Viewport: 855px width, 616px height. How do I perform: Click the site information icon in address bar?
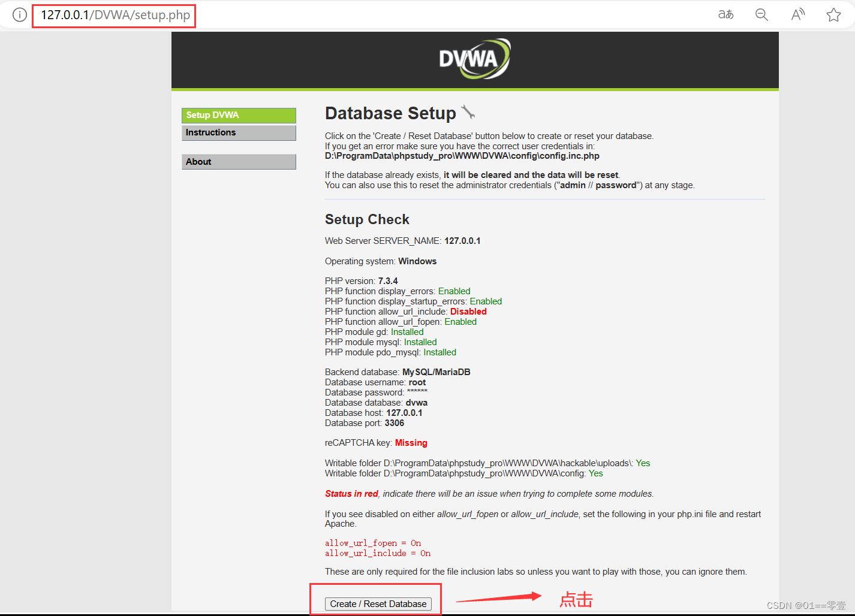(20, 15)
